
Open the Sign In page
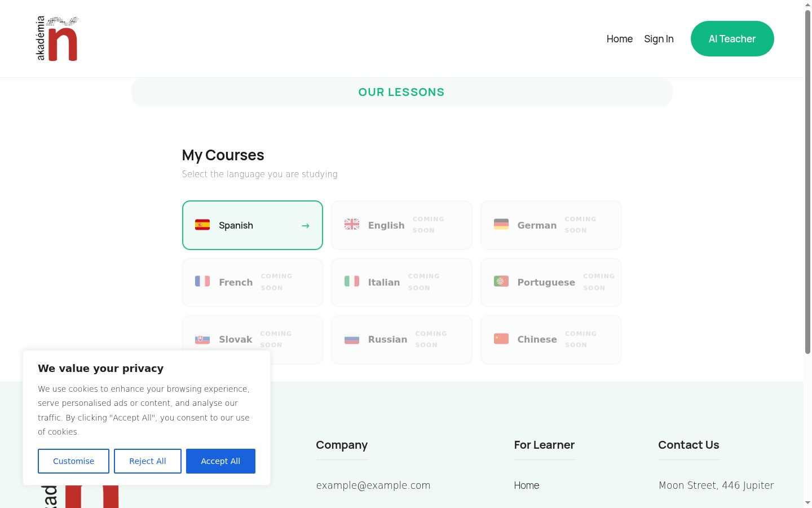[x=659, y=39]
